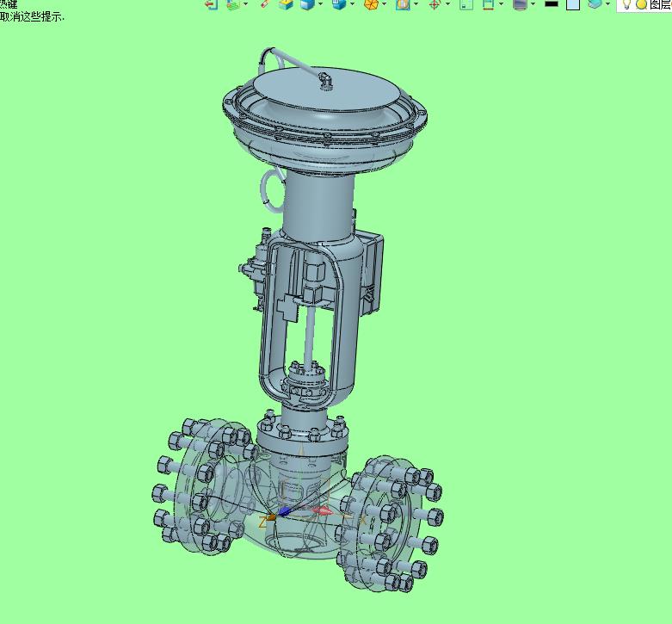Viewport: 672px width, 624px height.
Task: Open dropdown beside green layer sheet icon
Action: pyautogui.click(x=245, y=3)
